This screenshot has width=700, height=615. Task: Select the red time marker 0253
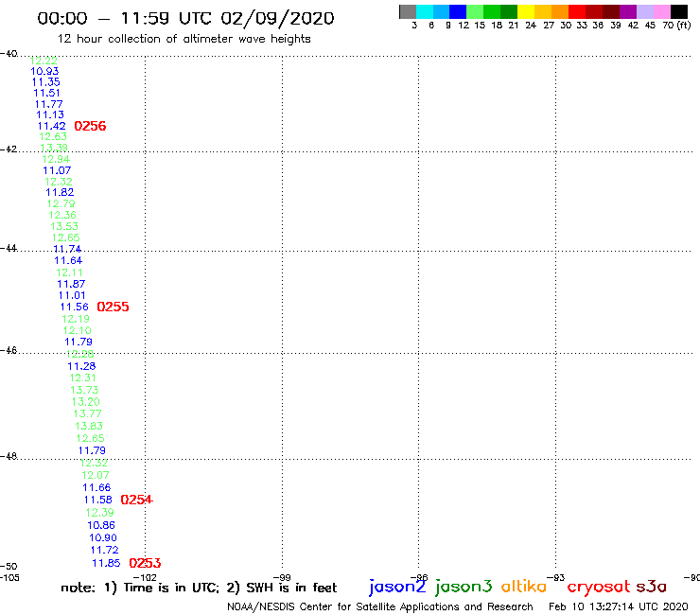tap(145, 563)
